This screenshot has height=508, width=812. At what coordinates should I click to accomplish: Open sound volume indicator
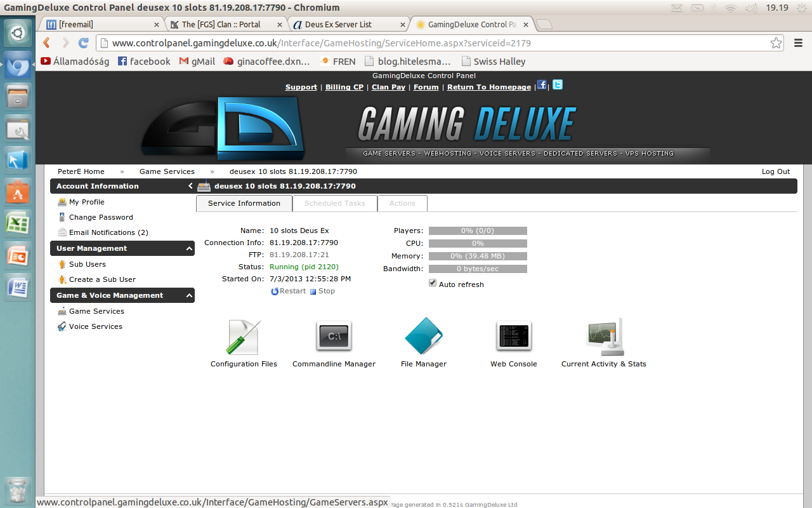[751, 8]
